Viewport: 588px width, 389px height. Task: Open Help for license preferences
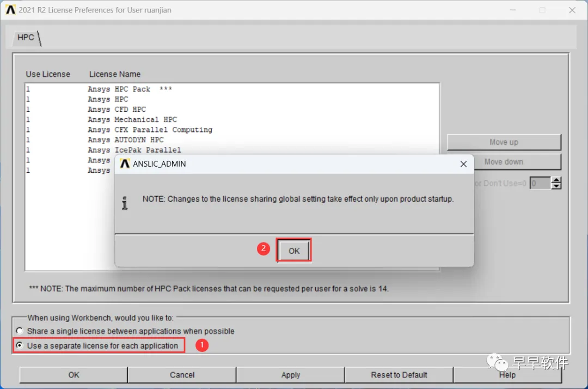tap(507, 375)
